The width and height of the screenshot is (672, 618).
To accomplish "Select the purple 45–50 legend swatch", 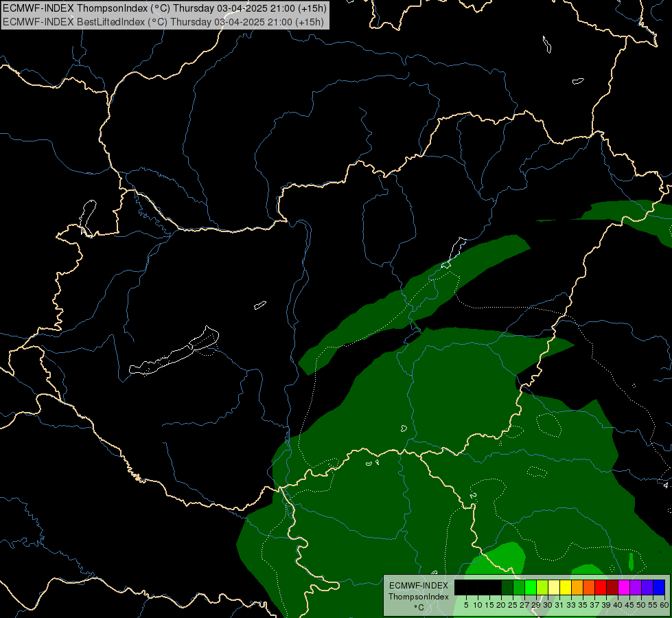I will pyautogui.click(x=636, y=587).
